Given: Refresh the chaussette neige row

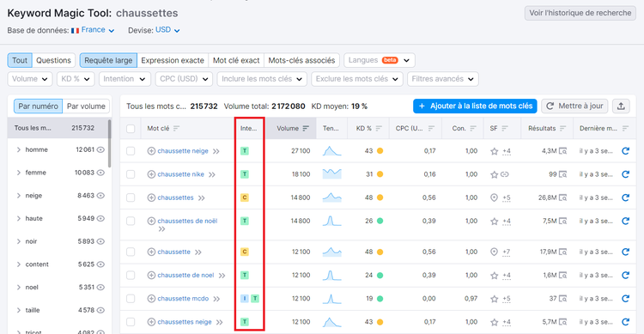Looking at the screenshot, I should pos(625,151).
